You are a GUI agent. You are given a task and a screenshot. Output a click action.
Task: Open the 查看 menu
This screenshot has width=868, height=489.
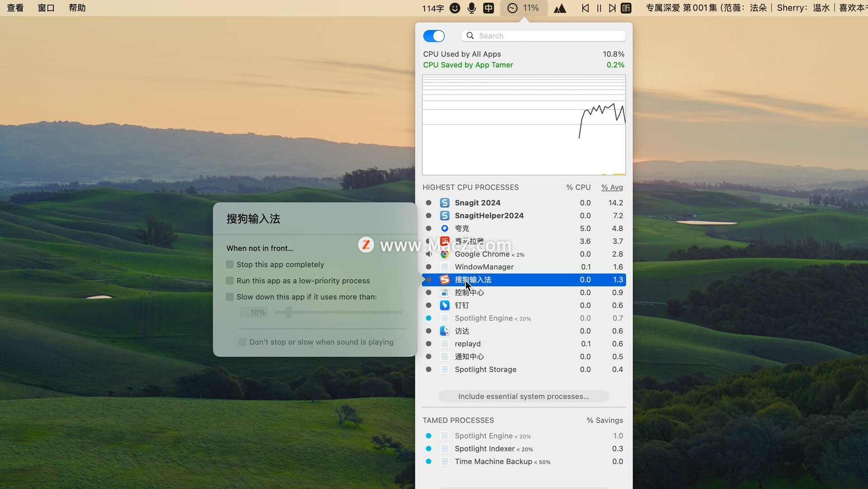tap(15, 8)
